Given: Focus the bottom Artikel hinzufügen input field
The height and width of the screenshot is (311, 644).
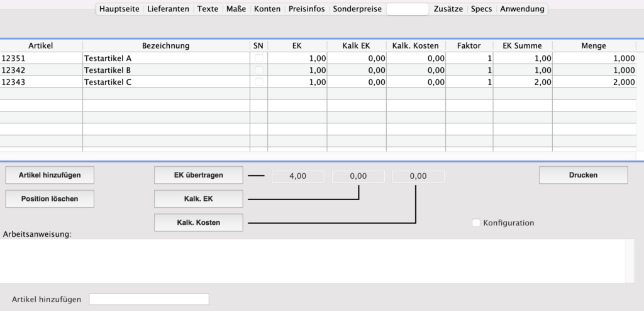Looking at the screenshot, I should pos(149,299).
